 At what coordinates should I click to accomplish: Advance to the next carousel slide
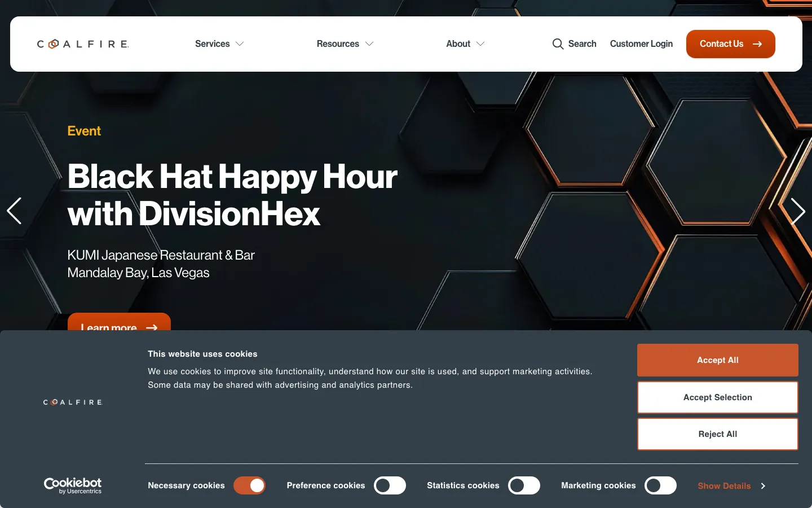coord(797,211)
